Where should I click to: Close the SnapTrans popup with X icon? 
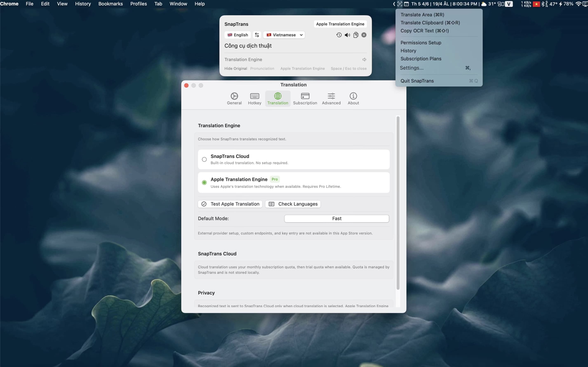click(363, 35)
